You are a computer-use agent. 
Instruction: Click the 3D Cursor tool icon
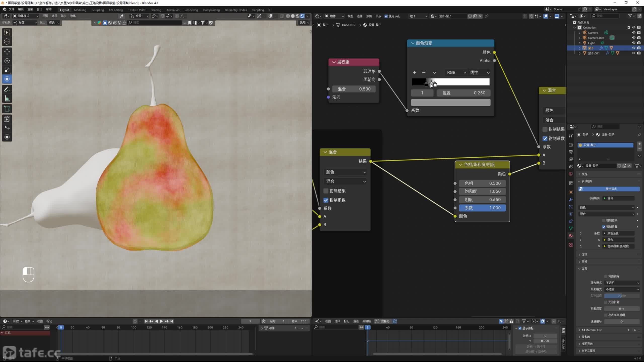coord(7,41)
